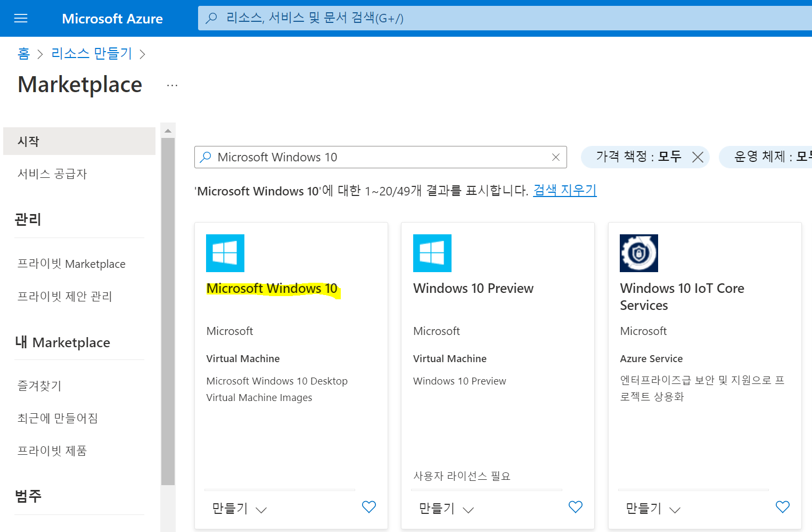The image size is (812, 532).
Task: Click the magnifier icon in Marketplace search box
Action: pyautogui.click(x=205, y=157)
